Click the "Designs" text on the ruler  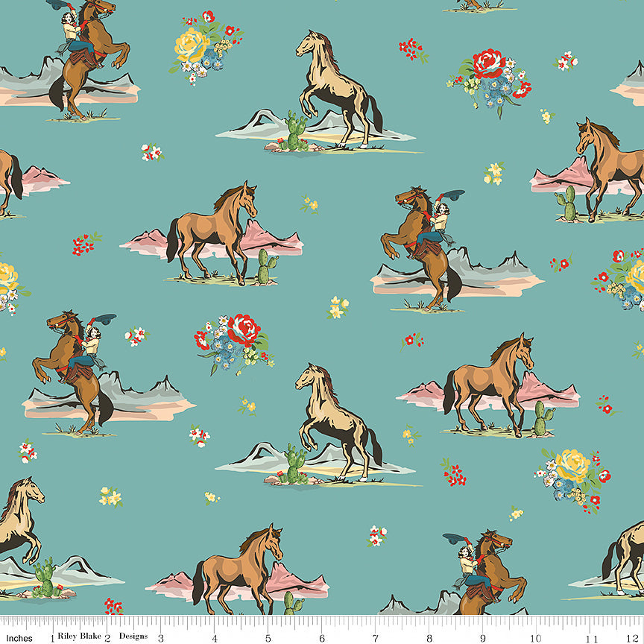pyautogui.click(x=134, y=638)
